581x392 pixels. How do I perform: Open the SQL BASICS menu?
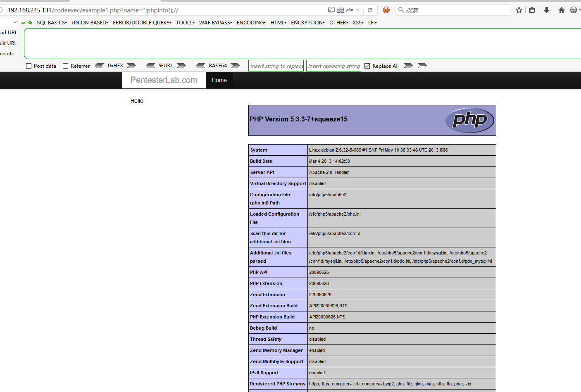point(52,23)
